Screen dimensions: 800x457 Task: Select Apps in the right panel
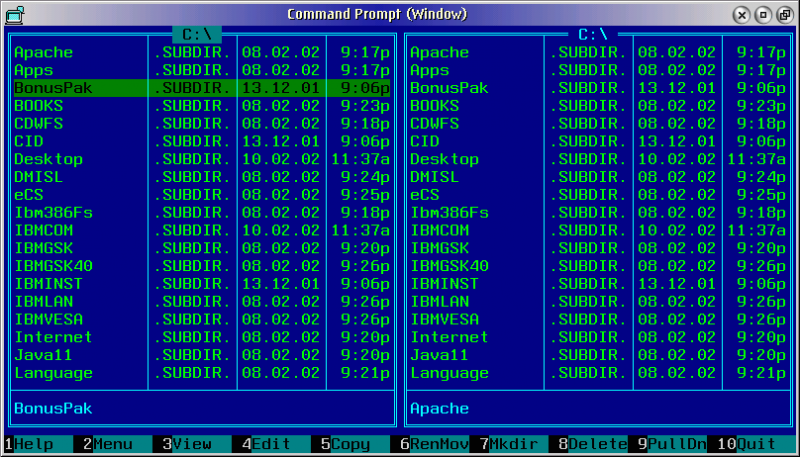click(430, 70)
